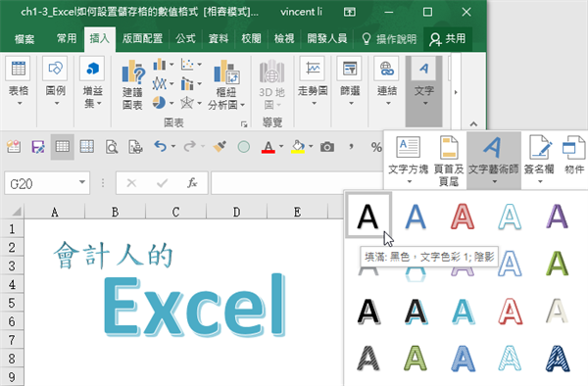
Task: Click the ribbon display options button
Action: click(350, 12)
